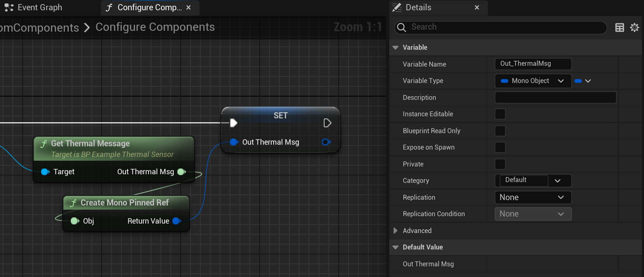
Task: Open the details property matrix grid icon
Action: coord(620,28)
